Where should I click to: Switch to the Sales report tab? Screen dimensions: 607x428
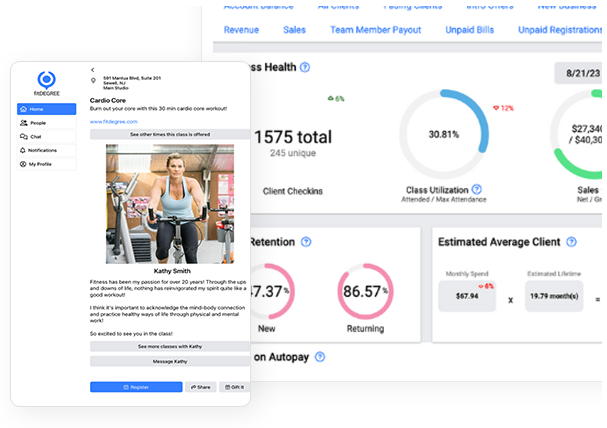pos(294,30)
